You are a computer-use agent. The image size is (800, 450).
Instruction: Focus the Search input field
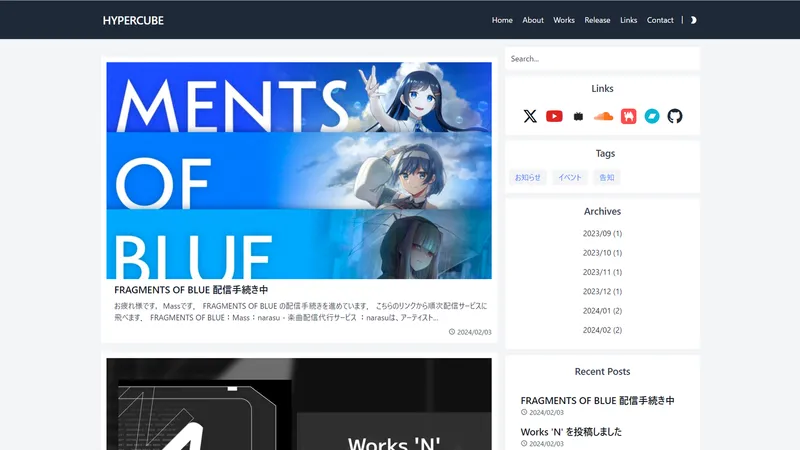coord(602,59)
